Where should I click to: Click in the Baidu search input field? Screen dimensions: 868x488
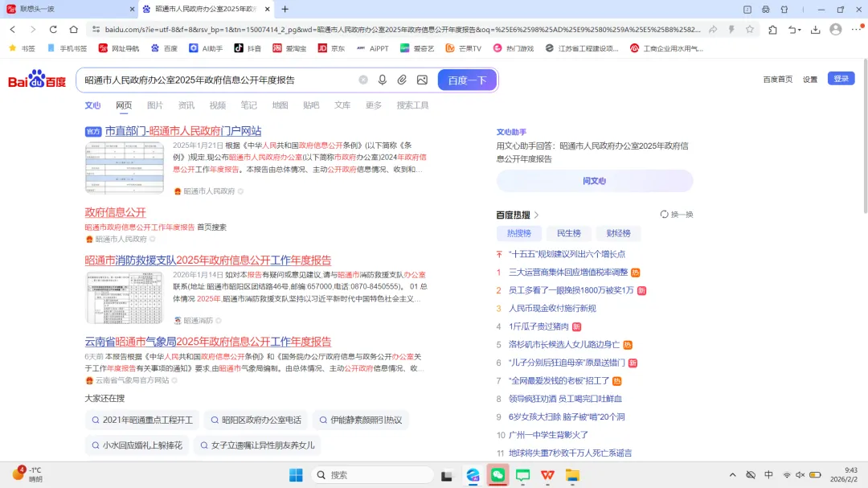(219, 80)
